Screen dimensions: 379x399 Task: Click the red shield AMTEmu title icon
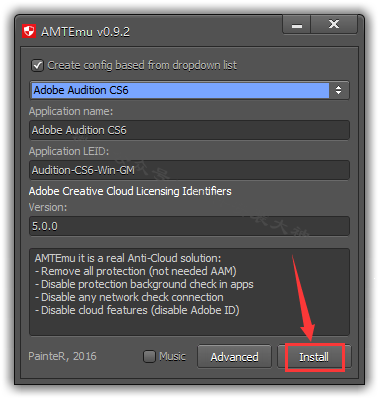click(29, 31)
